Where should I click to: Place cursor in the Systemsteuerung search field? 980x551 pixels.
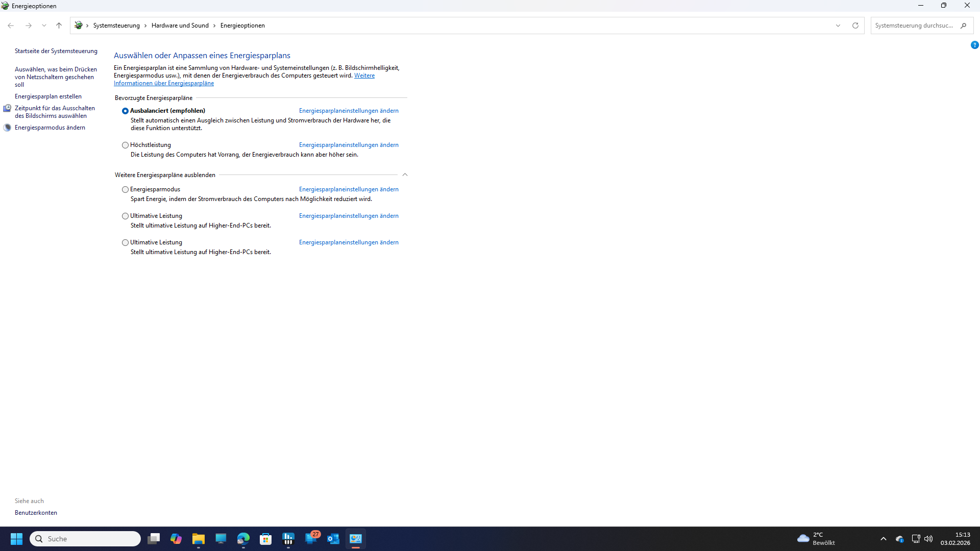tap(914, 25)
